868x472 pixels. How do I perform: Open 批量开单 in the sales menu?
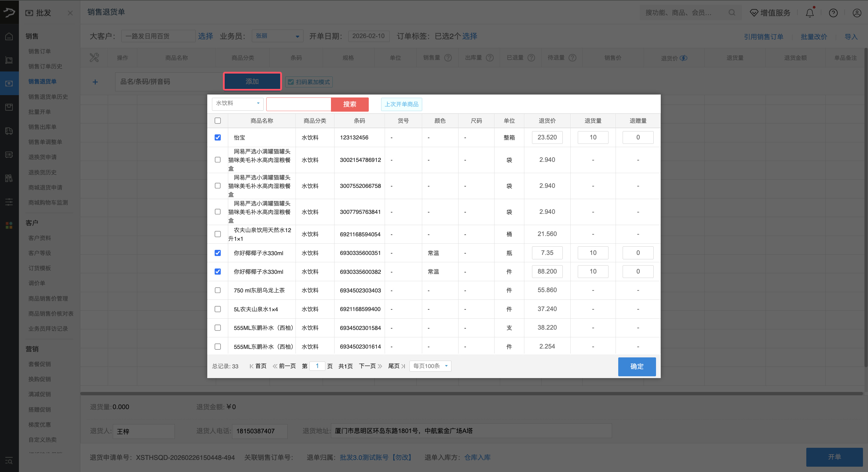pyautogui.click(x=40, y=112)
